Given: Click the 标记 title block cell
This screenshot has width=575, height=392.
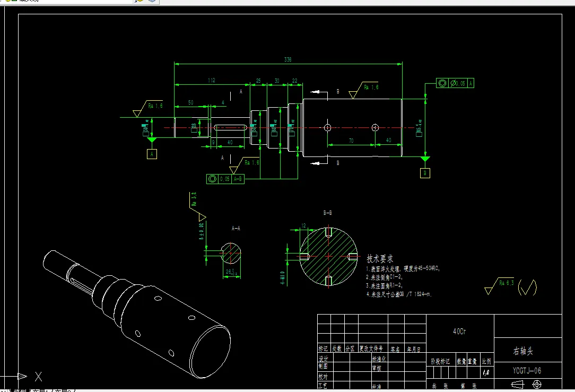Looking at the screenshot, I should (324, 349).
